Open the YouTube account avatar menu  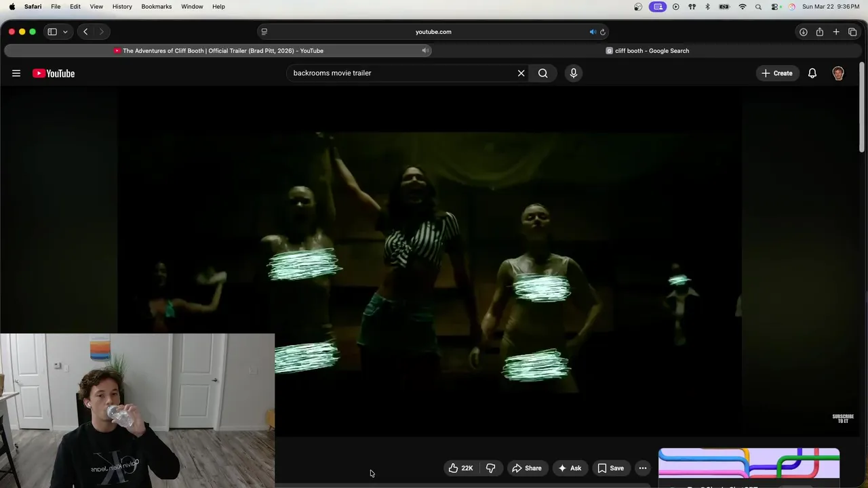[x=838, y=73]
